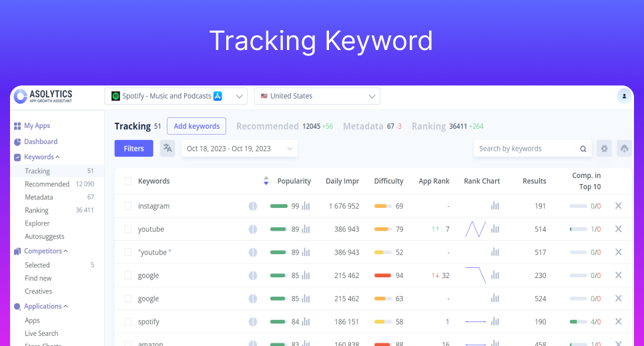This screenshot has width=644, height=346.
Task: Toggle the select-all keywords checkbox
Action: (x=128, y=181)
